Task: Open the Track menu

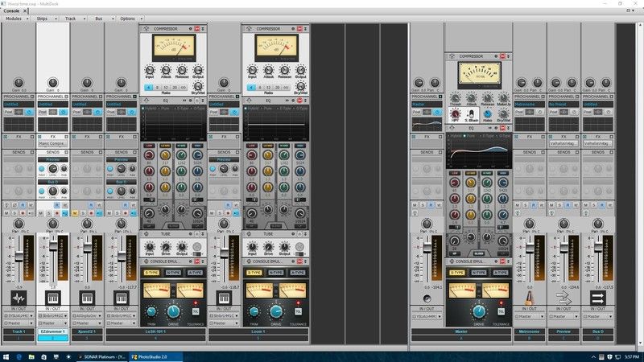Action: tap(72, 19)
